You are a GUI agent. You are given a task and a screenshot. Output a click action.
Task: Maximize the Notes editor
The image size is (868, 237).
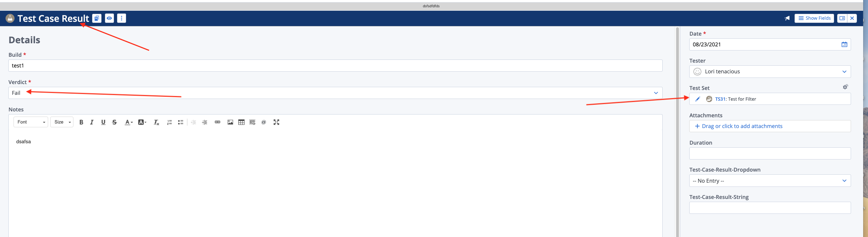(x=276, y=122)
